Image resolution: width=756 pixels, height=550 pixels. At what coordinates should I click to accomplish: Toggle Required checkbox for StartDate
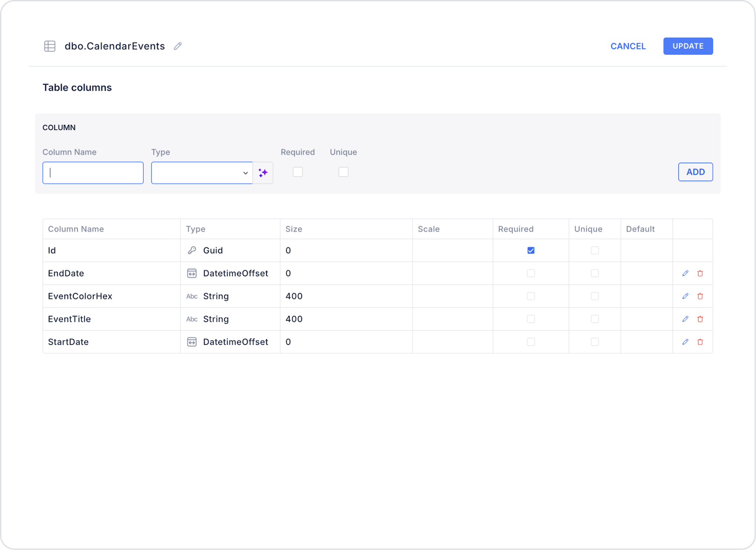tap(531, 341)
